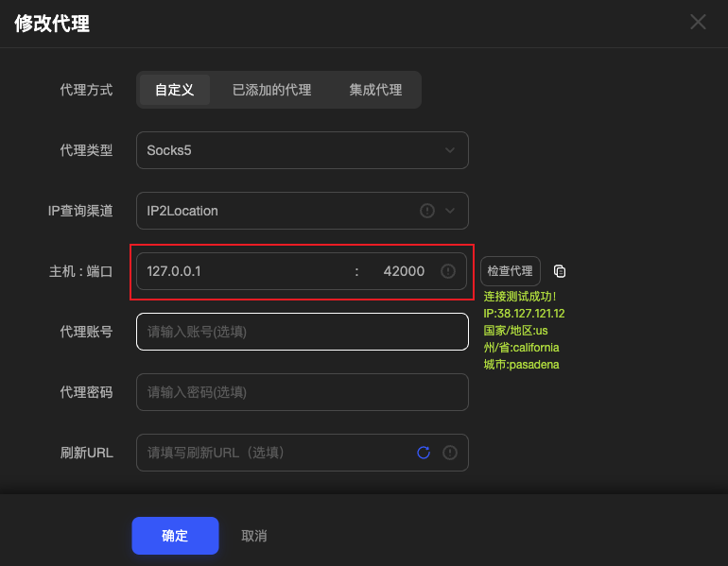This screenshot has height=566, width=728.
Task: Click the 检查代理 button
Action: click(511, 271)
